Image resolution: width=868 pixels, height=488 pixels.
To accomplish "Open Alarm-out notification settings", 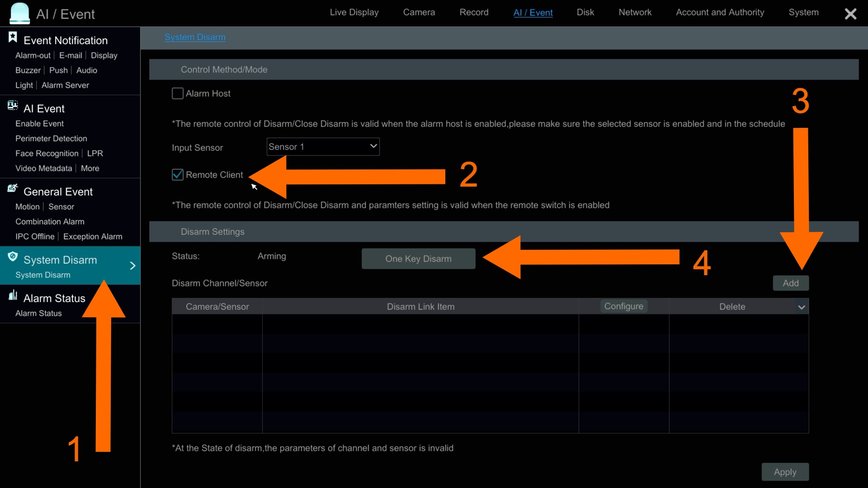I will tap(33, 56).
